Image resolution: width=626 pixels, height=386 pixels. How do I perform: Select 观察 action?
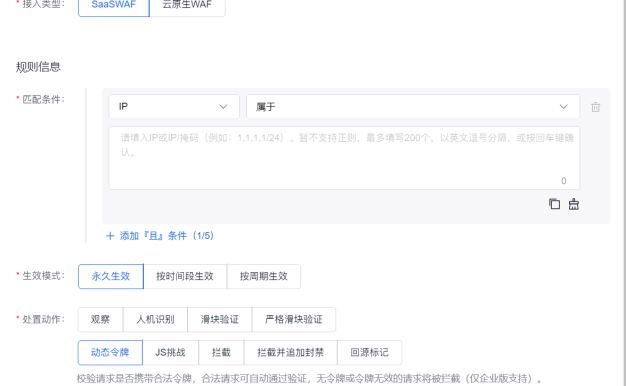[x=100, y=319]
